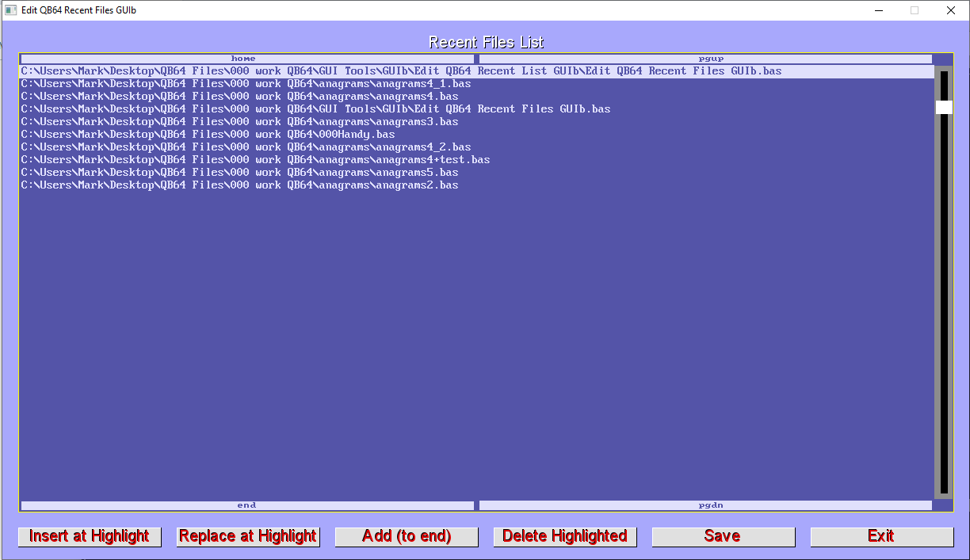Click the window title bar app icon
970x560 pixels.
(x=11, y=10)
